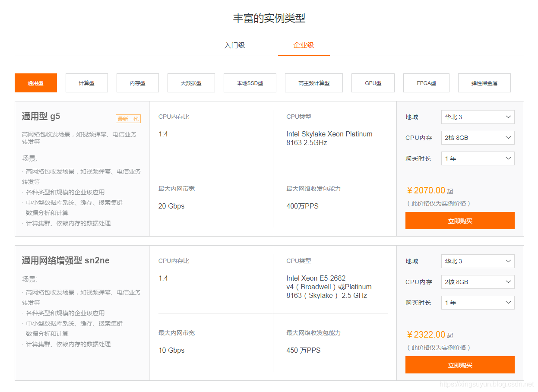538x392 pixels.
Task: Select the 通用型 category filter
Action: pos(35,82)
